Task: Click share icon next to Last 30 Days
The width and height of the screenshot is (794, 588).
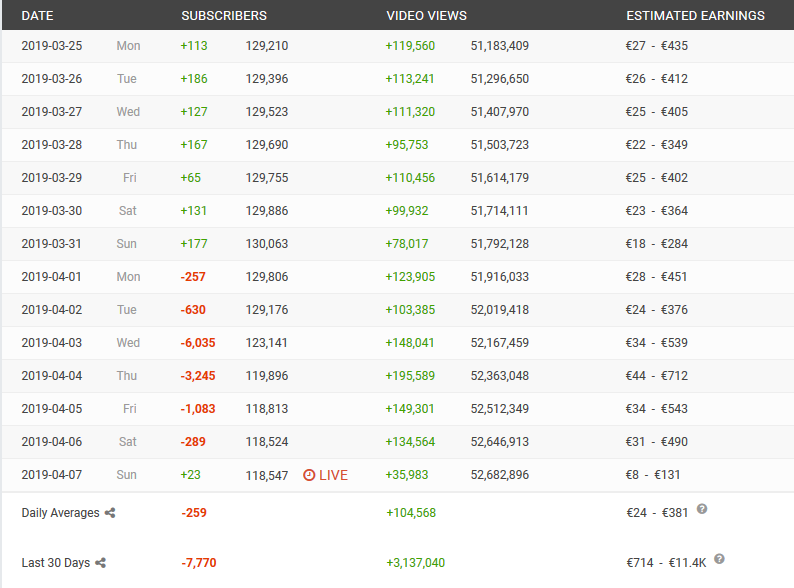Action: click(x=100, y=563)
